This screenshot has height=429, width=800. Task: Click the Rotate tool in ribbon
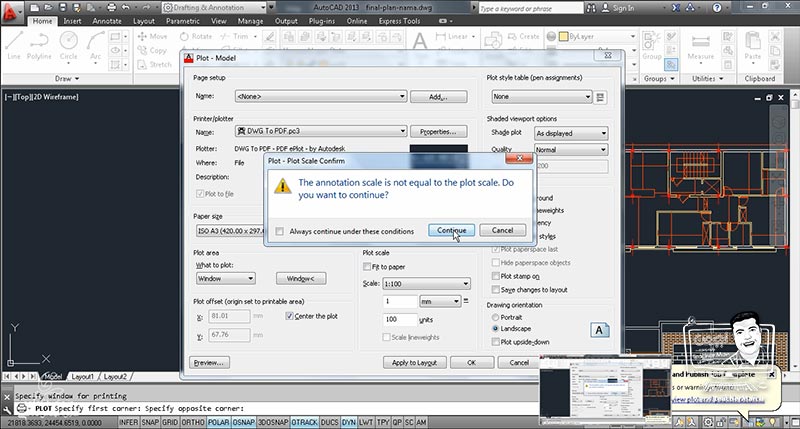point(195,36)
